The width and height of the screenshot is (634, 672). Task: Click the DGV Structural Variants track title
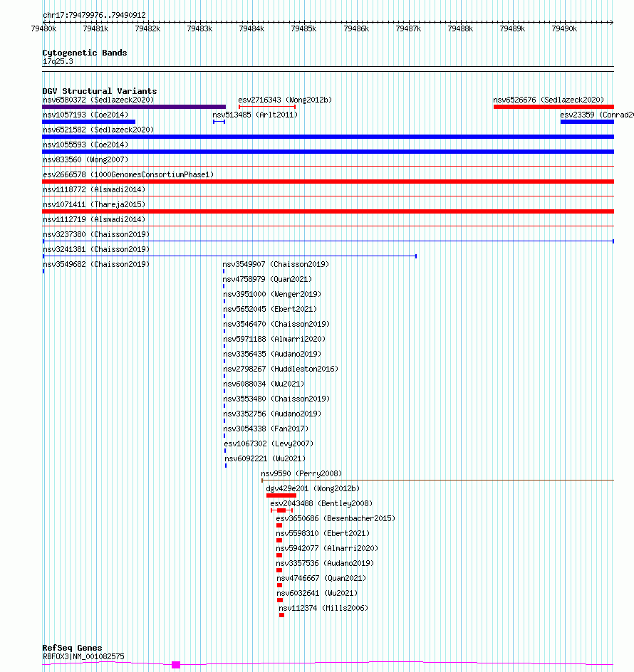click(100, 91)
